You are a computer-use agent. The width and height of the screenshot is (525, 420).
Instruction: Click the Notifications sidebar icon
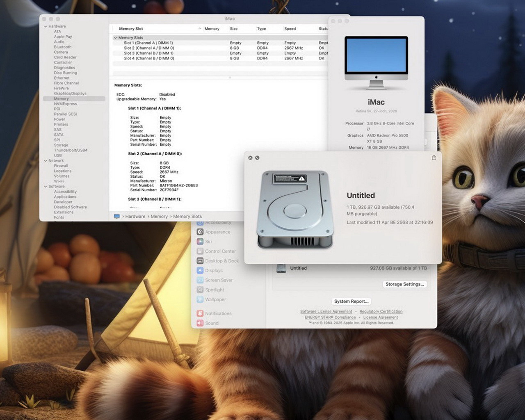tap(200, 313)
